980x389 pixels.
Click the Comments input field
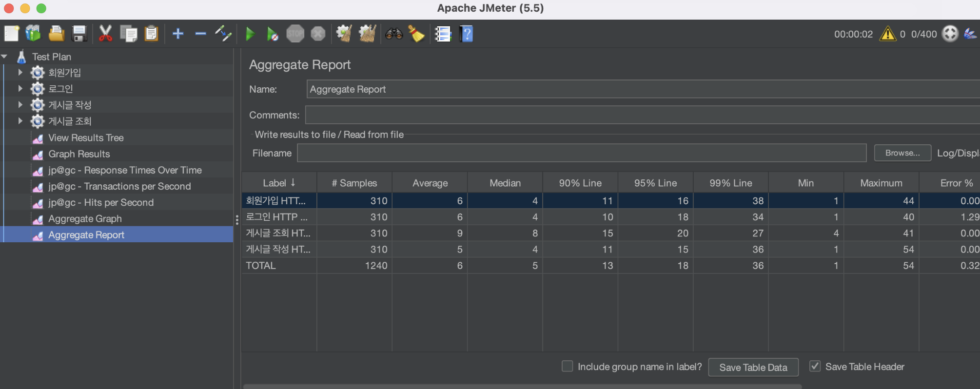click(x=643, y=115)
